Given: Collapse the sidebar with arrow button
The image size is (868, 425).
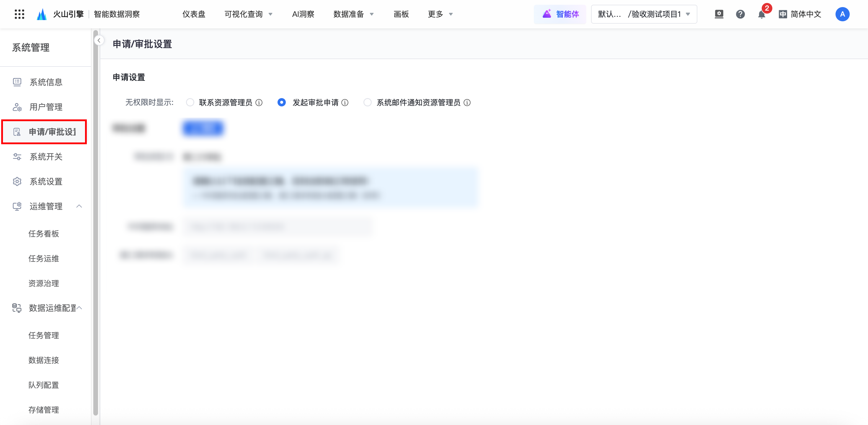Looking at the screenshot, I should [x=99, y=40].
